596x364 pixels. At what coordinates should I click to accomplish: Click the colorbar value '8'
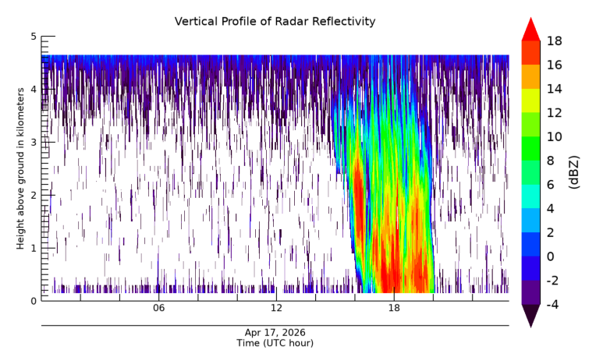551,161
